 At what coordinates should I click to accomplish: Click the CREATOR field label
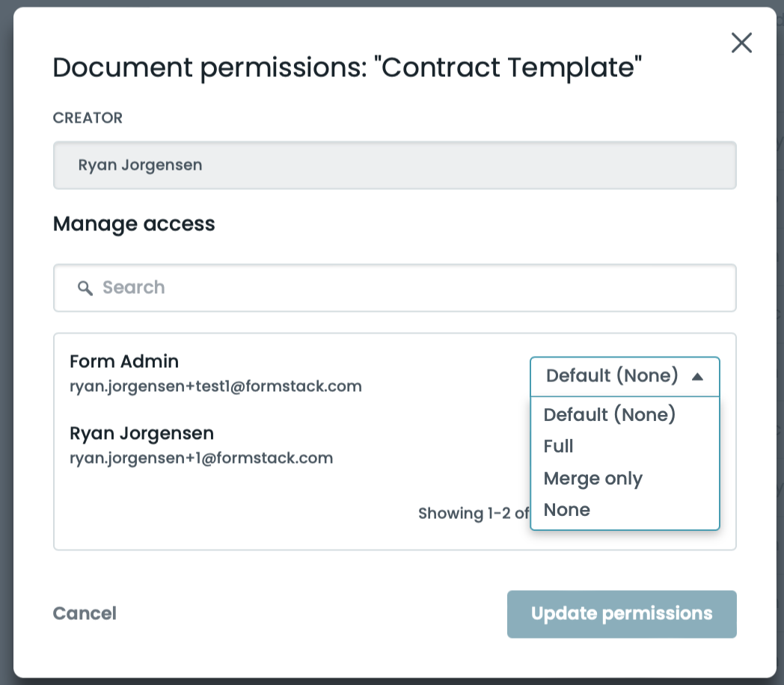88,117
